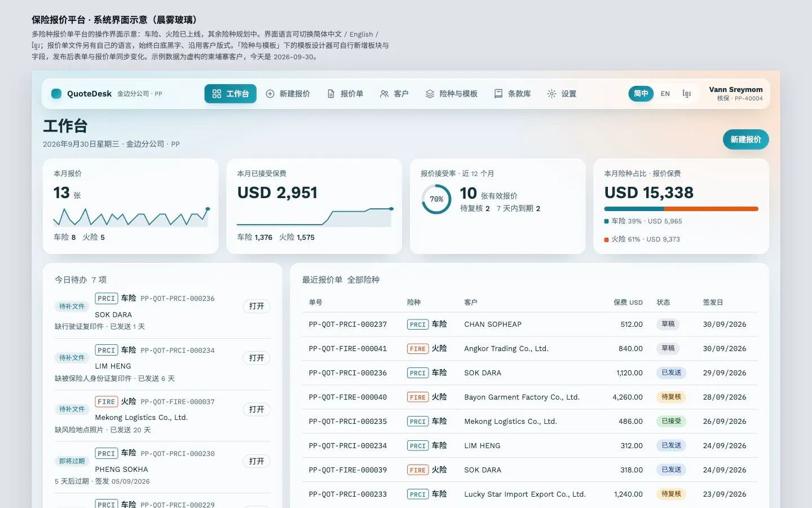Switch interface language to 简中
Image resolution: width=812 pixels, height=508 pixels.
point(641,94)
